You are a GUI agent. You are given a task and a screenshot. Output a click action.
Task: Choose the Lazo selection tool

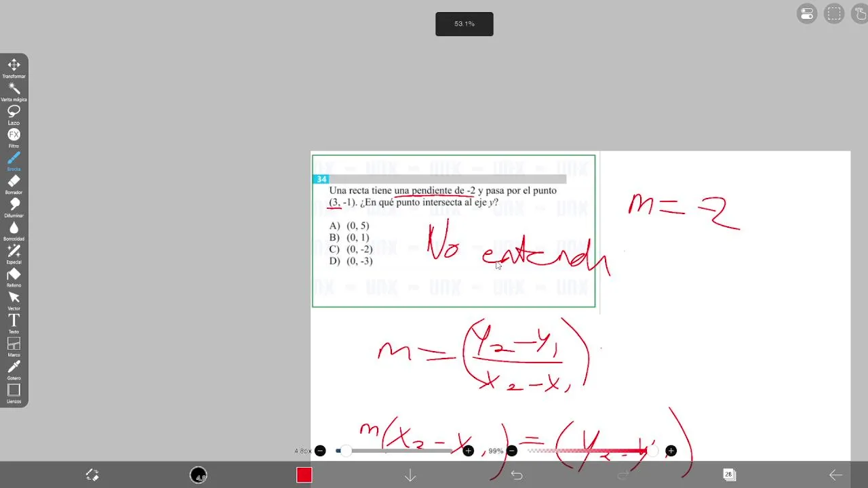coord(14,114)
